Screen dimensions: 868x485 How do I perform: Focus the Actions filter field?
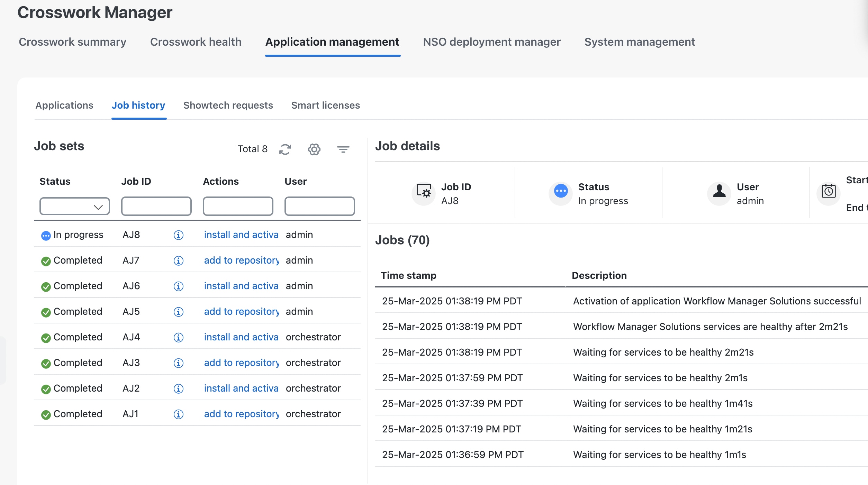[x=238, y=207]
